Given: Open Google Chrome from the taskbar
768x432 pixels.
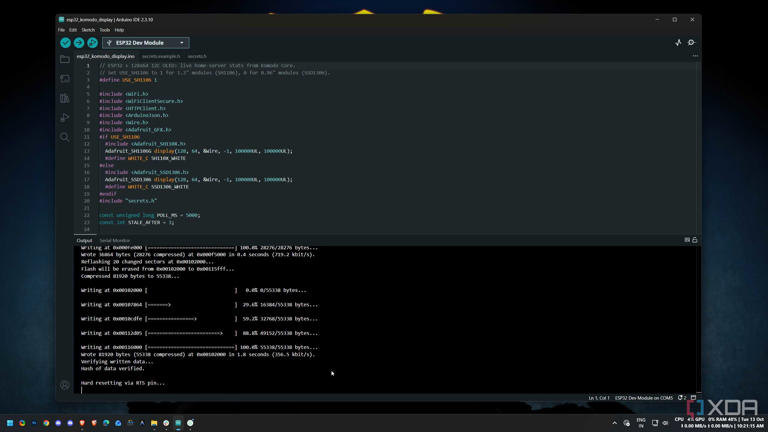Looking at the screenshot, I should (x=46, y=423).
